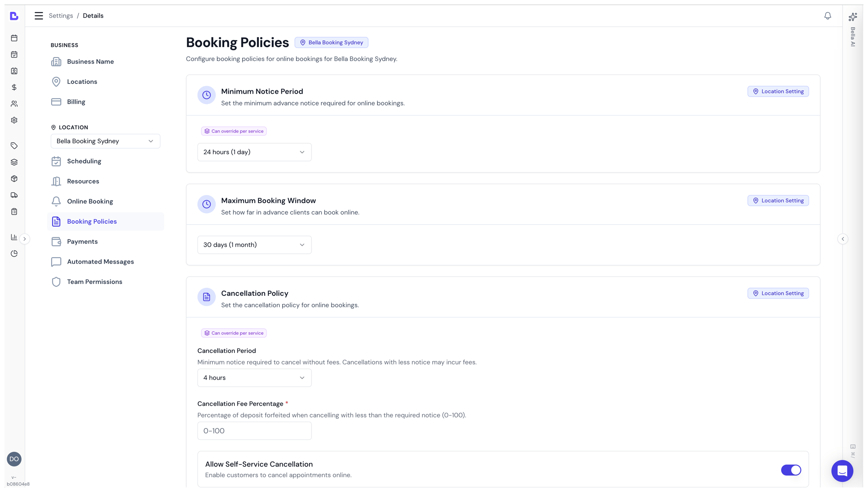
Task: Open the sales dollar icon in sidebar
Action: coord(14,87)
